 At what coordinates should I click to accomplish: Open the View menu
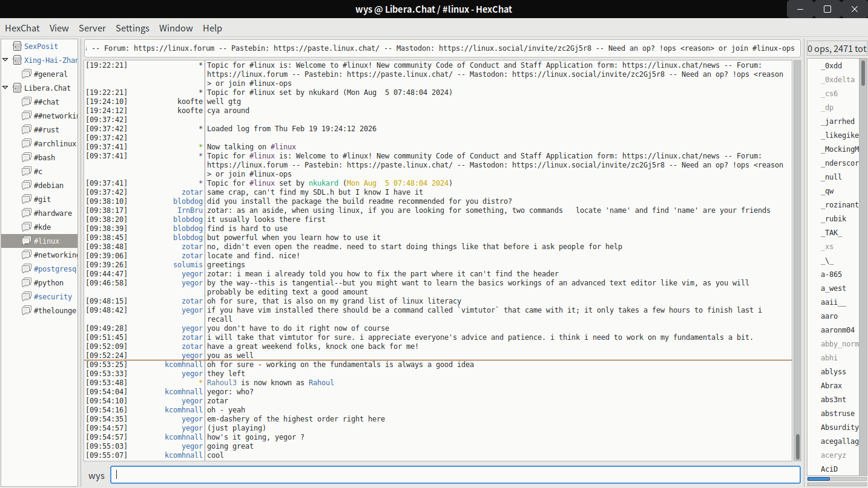tap(59, 28)
